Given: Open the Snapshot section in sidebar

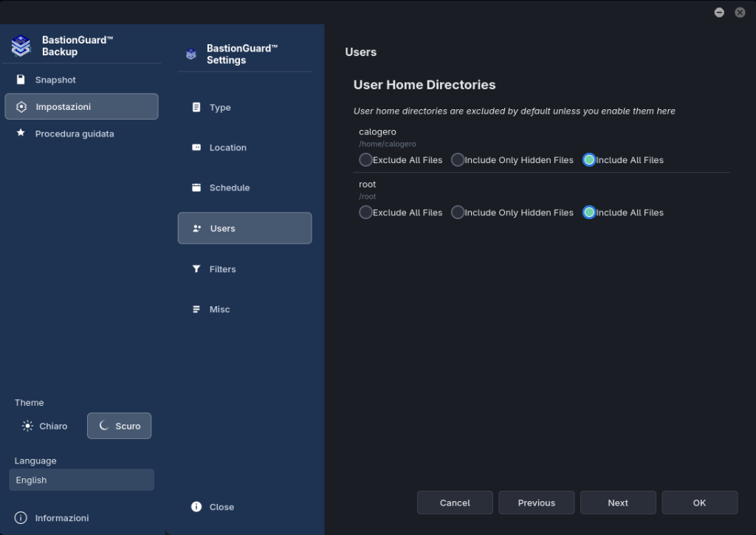Looking at the screenshot, I should coord(81,80).
